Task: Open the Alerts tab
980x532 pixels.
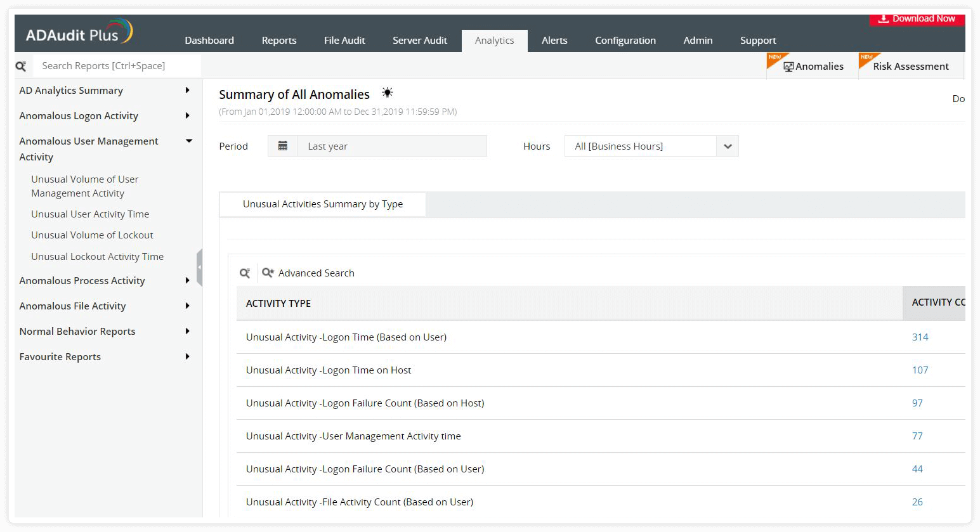Action: (554, 41)
